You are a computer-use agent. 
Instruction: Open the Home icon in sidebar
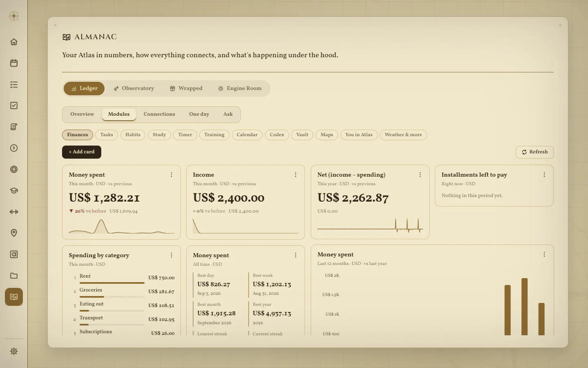pyautogui.click(x=14, y=42)
